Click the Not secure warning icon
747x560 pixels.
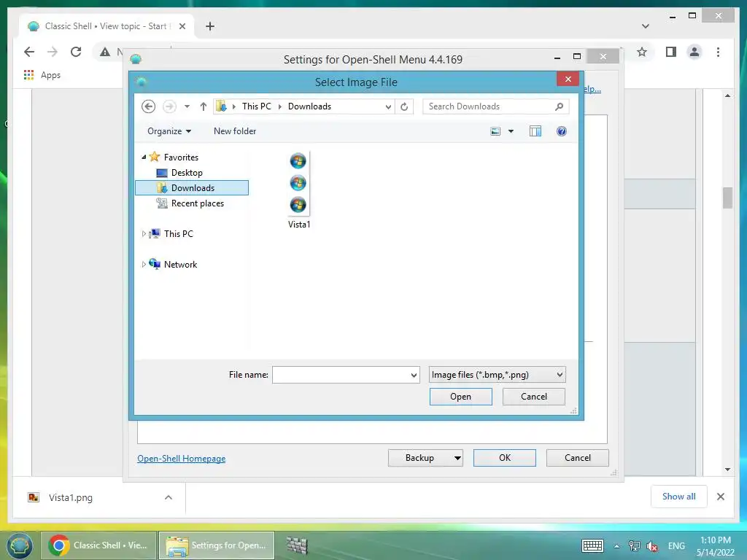point(105,52)
